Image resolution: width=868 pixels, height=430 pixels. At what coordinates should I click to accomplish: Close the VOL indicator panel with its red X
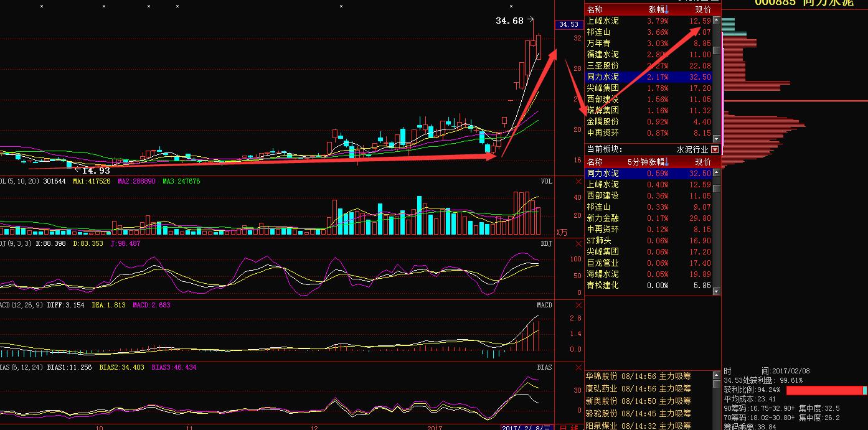click(578, 182)
